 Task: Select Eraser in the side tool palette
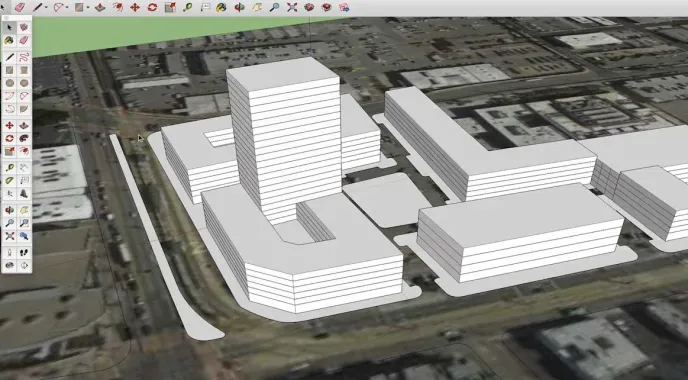[x=24, y=40]
